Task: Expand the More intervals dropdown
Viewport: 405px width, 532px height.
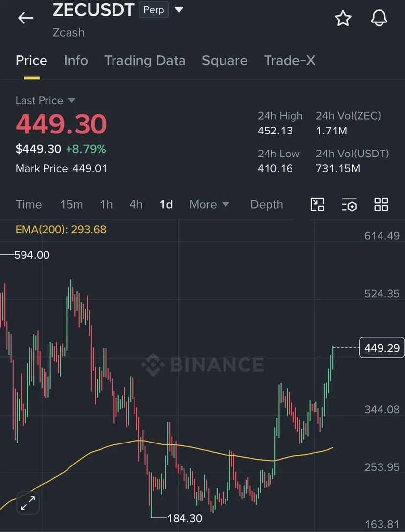Action: tap(209, 204)
